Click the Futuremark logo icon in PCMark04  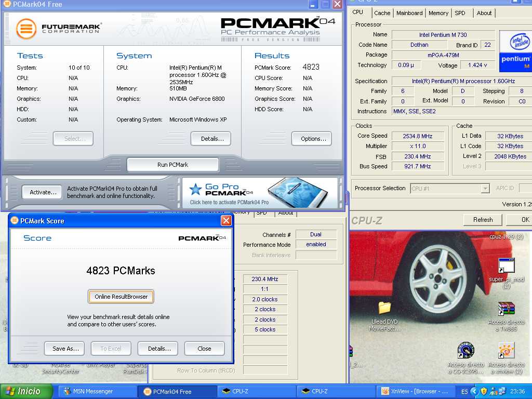pos(26,29)
